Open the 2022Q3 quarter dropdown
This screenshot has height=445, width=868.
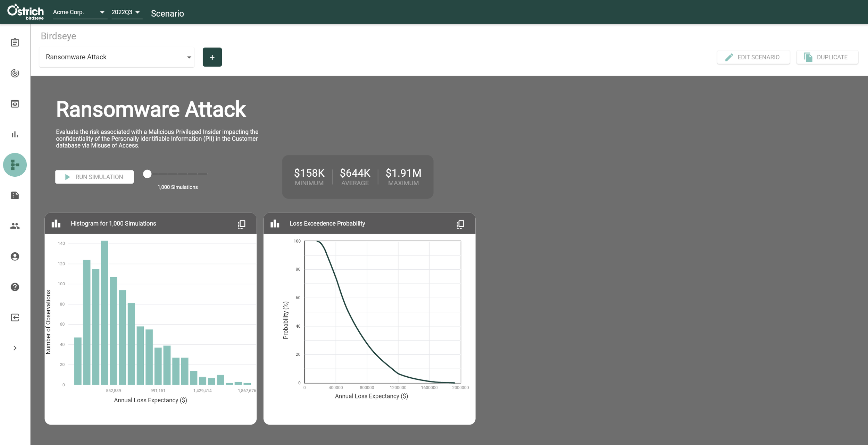pyautogui.click(x=126, y=12)
